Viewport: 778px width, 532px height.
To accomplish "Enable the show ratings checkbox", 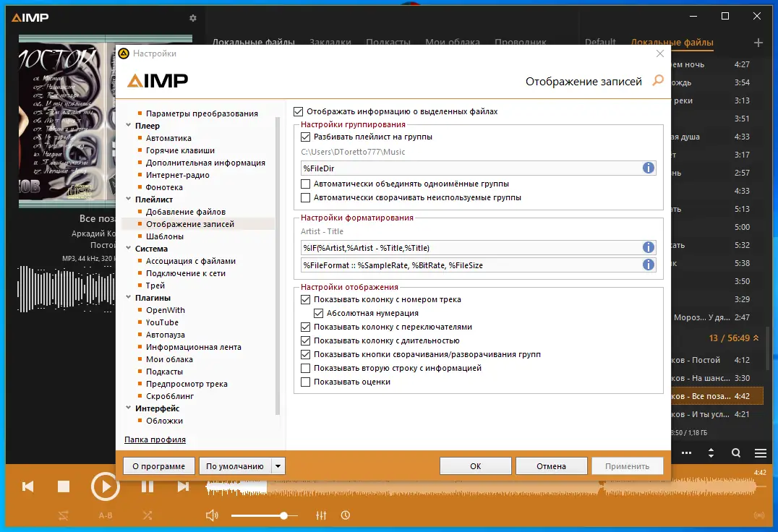I will pyautogui.click(x=306, y=382).
